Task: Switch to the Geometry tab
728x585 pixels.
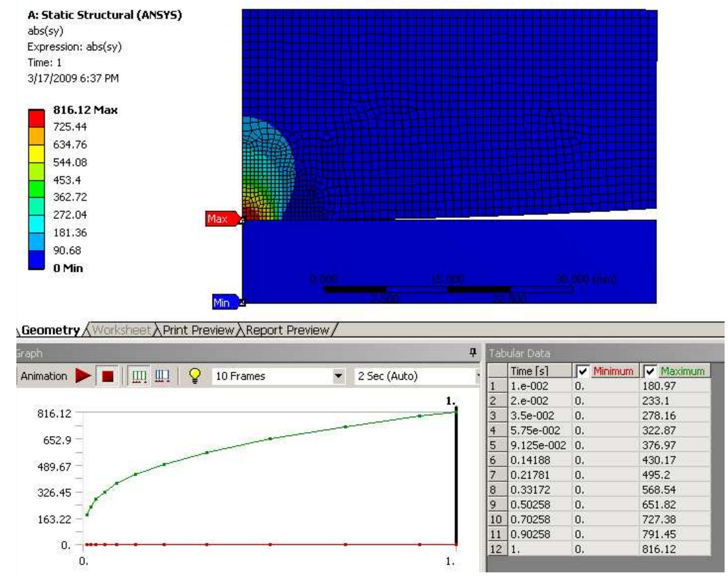Action: pyautogui.click(x=50, y=330)
